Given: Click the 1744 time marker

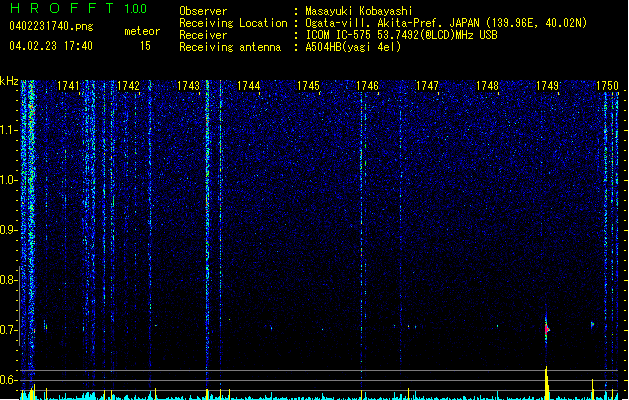Looking at the screenshot, I should [248, 86].
